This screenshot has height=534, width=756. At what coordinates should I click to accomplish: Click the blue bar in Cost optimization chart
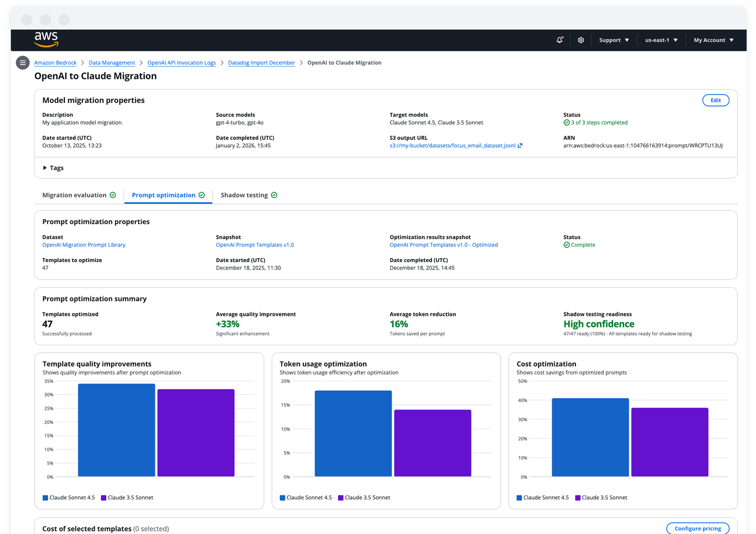pos(590,437)
